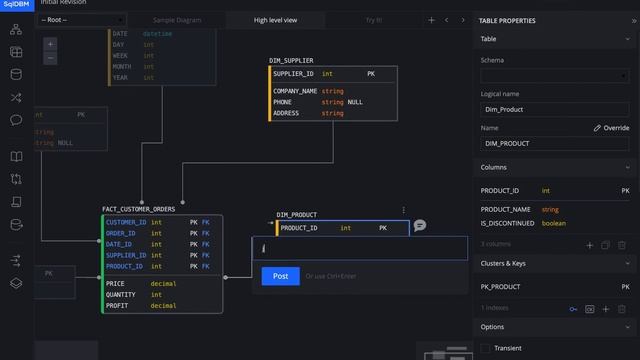
Task: Switch to the High level view tab
Action: coord(276,20)
